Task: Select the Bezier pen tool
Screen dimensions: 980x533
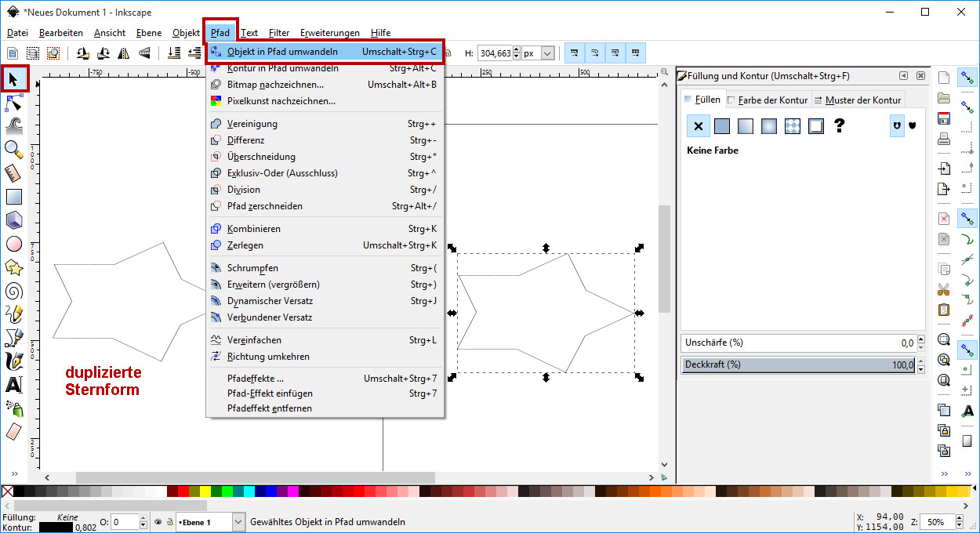Action: click(13, 338)
